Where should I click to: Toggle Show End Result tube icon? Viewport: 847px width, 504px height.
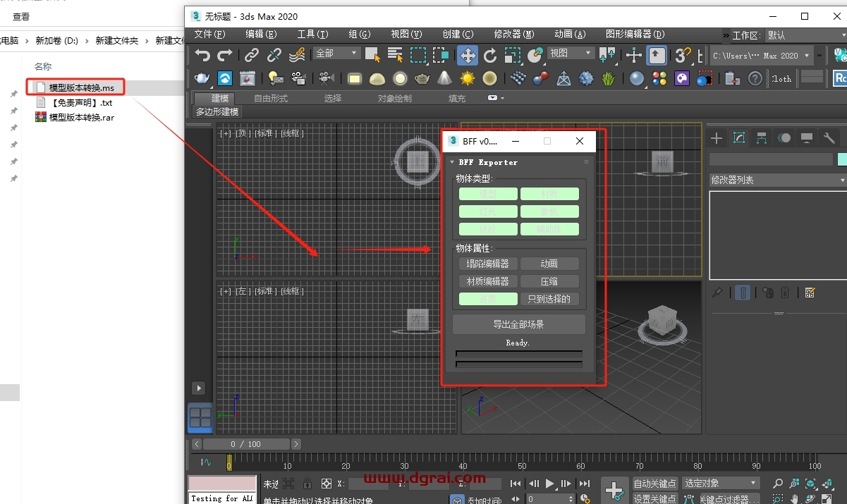[743, 293]
